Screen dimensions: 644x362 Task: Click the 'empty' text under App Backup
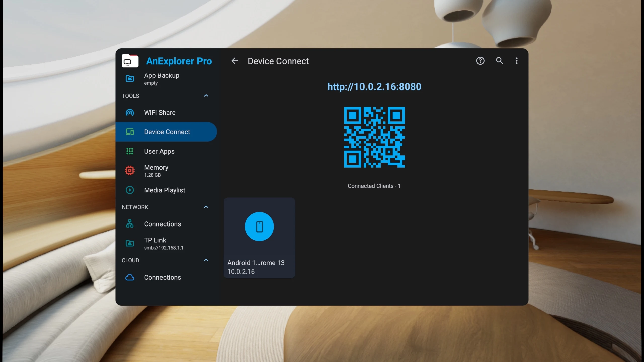point(151,83)
